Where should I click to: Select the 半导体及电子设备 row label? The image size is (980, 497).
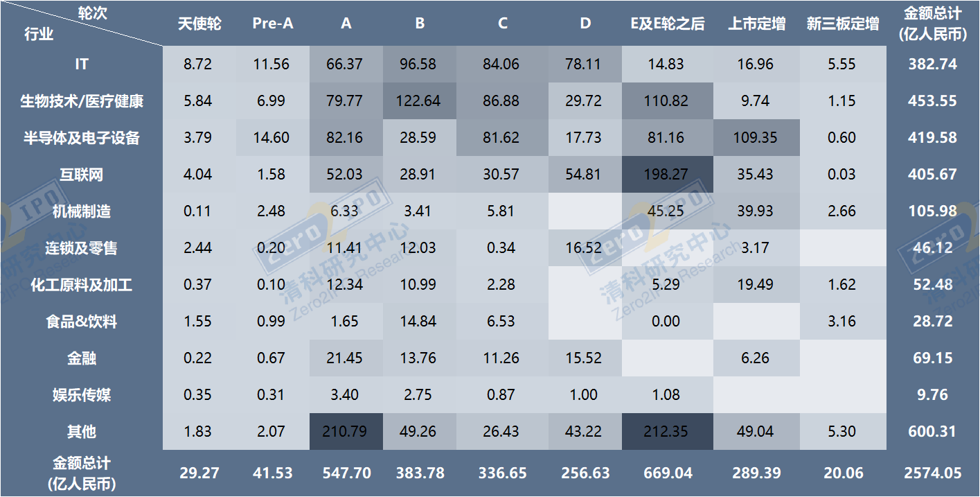coord(82,138)
